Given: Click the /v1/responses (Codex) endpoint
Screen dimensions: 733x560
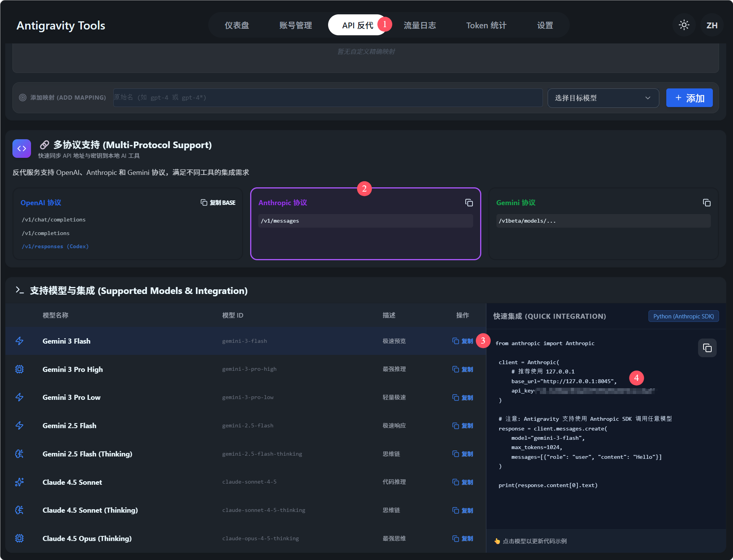Looking at the screenshot, I should [55, 247].
